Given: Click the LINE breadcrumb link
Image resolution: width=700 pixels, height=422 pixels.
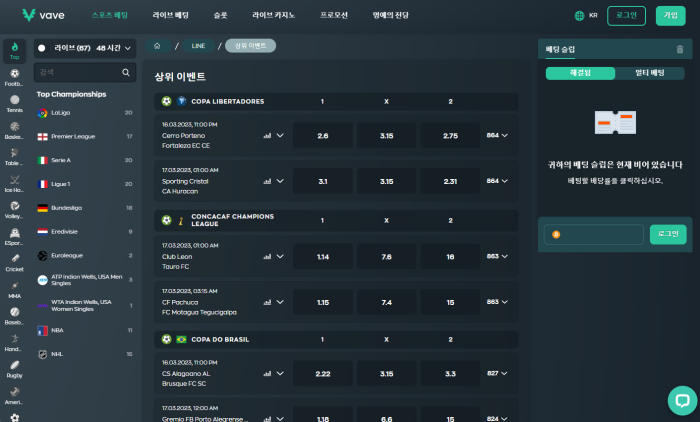Looking at the screenshot, I should [x=198, y=46].
